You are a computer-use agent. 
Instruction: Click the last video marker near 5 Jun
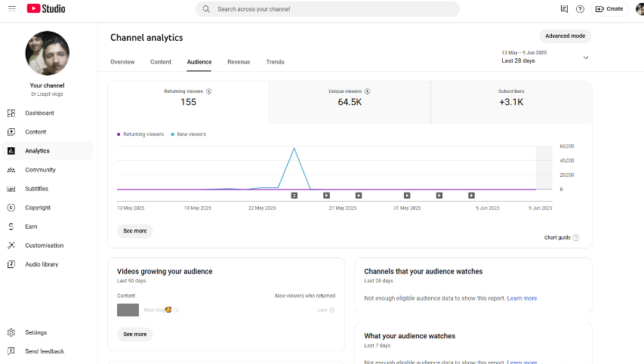472,196
